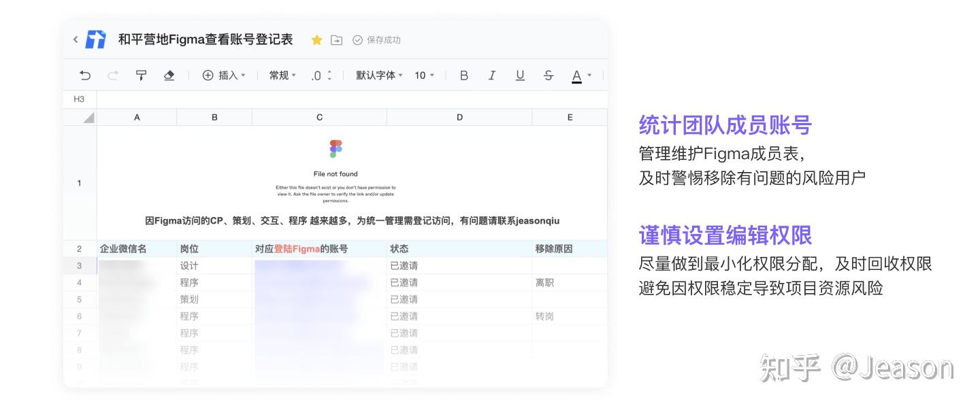
Task: Select column B header
Action: tap(214, 118)
